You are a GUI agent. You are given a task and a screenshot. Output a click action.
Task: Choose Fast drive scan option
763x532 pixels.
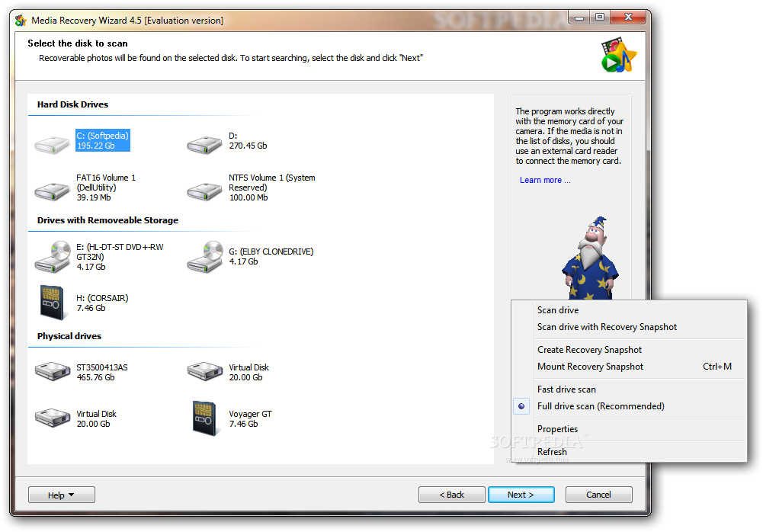(566, 389)
